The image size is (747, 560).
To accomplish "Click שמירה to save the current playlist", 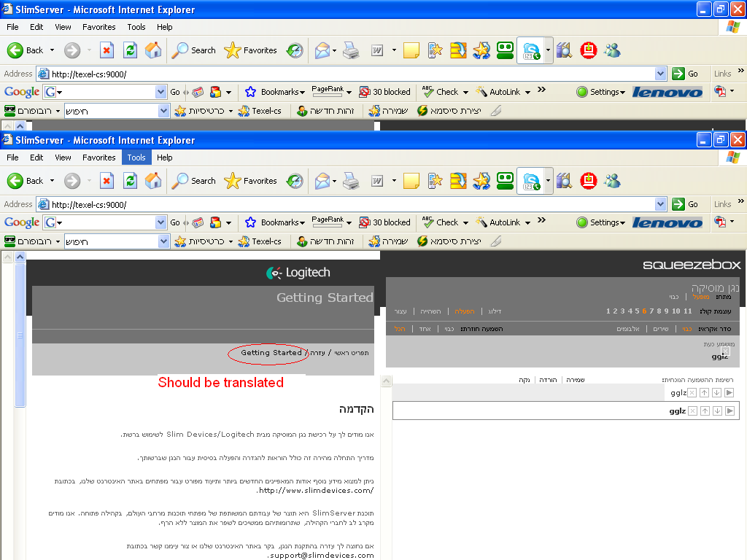I will (576, 380).
